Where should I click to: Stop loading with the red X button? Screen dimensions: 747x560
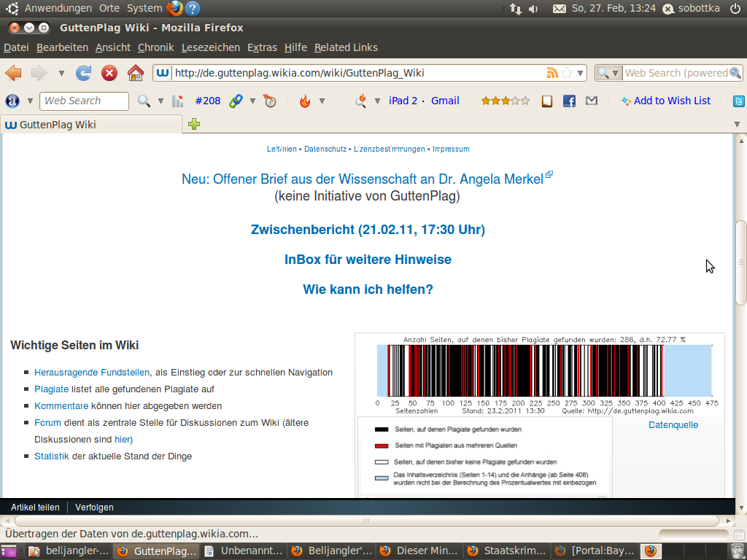(x=109, y=73)
